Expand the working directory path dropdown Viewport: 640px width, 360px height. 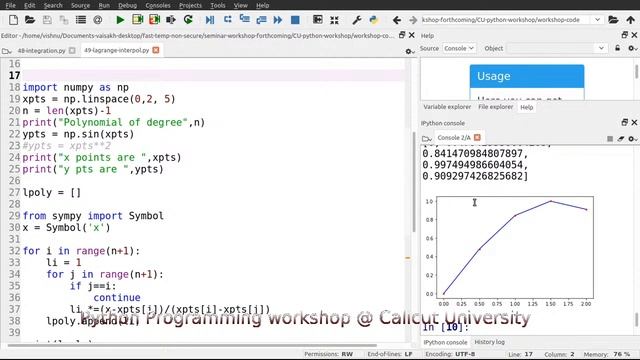598,20
